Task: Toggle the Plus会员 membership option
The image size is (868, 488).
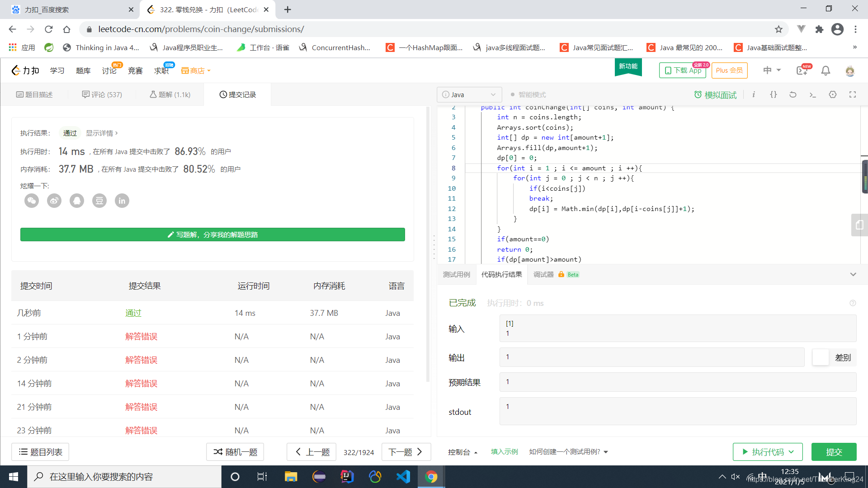Action: click(729, 70)
